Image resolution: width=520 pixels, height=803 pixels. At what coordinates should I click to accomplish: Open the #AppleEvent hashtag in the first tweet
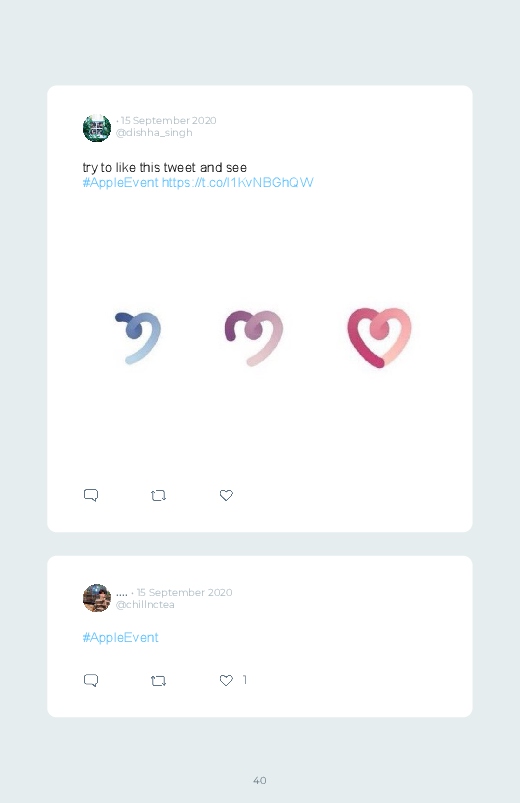[120, 183]
